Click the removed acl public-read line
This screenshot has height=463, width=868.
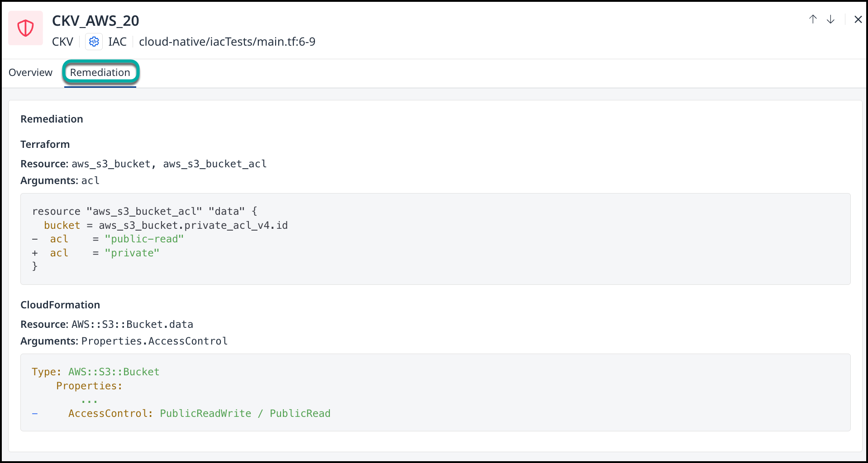coord(108,239)
